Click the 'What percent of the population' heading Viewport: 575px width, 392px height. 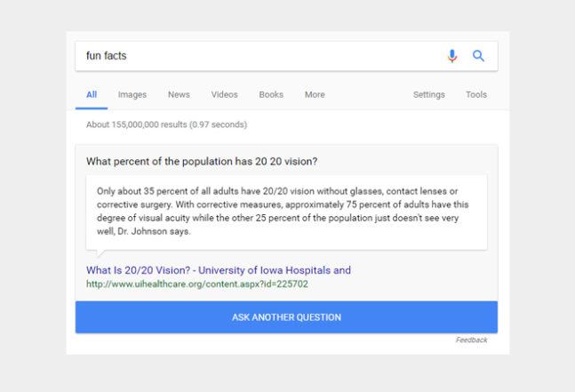point(202,162)
